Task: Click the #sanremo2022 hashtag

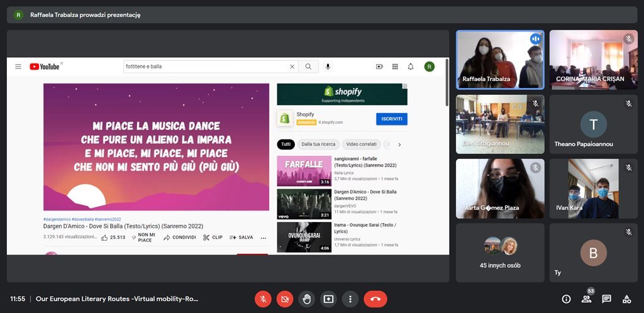Action: pos(108,219)
